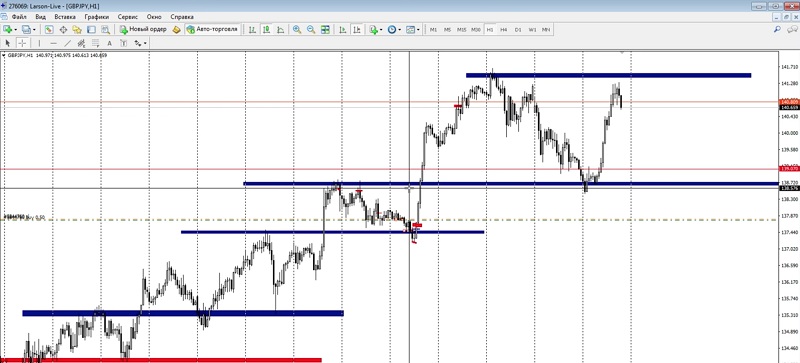Viewport: 800px width, 363px height.
Task: Show the Data Window panel
Action: (63, 30)
